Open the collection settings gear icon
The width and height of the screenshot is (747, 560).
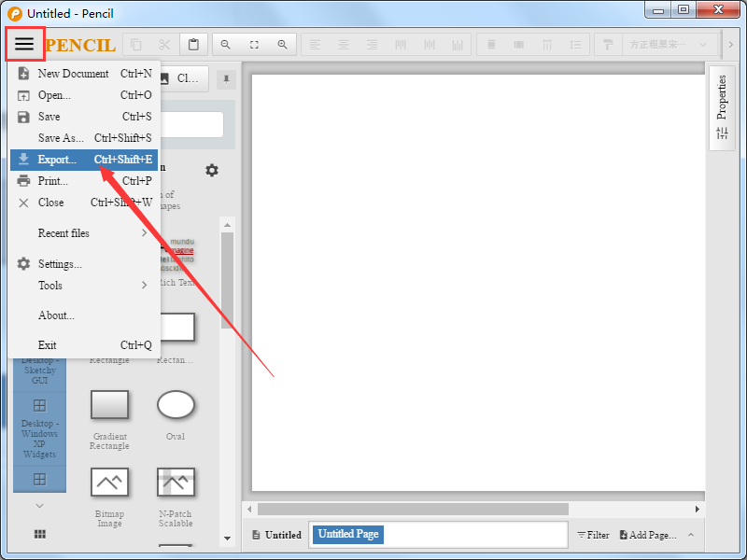click(212, 170)
